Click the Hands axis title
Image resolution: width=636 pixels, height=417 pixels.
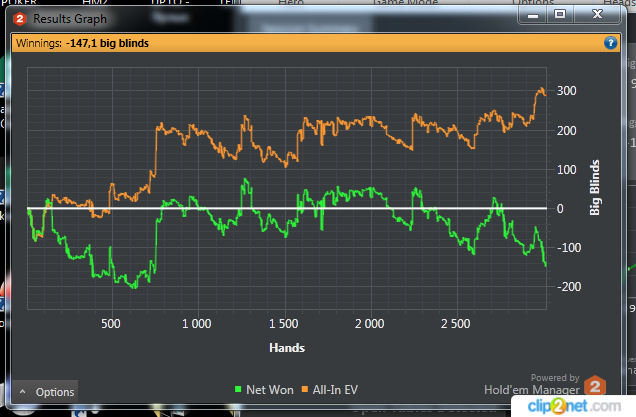click(287, 348)
